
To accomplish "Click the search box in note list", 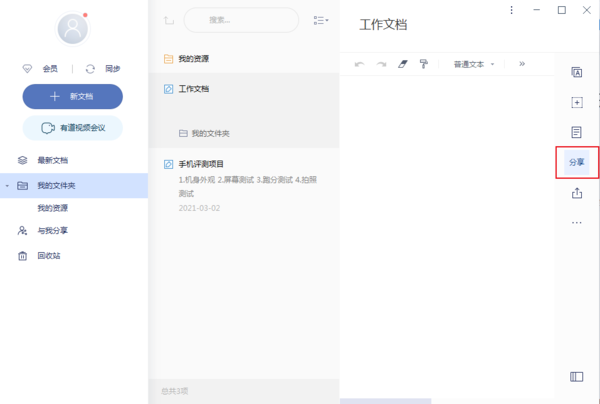I will coord(240,20).
